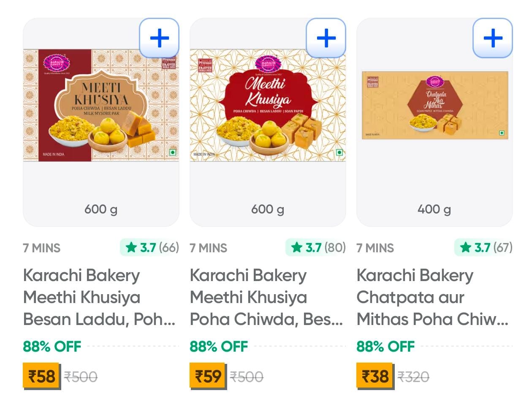Click 7 MINS delivery label under third product
The width and height of the screenshot is (532, 396).
(x=375, y=248)
